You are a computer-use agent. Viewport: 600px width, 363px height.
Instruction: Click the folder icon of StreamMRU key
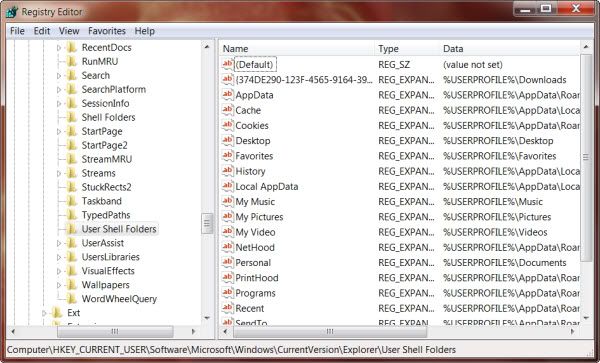tap(72, 159)
